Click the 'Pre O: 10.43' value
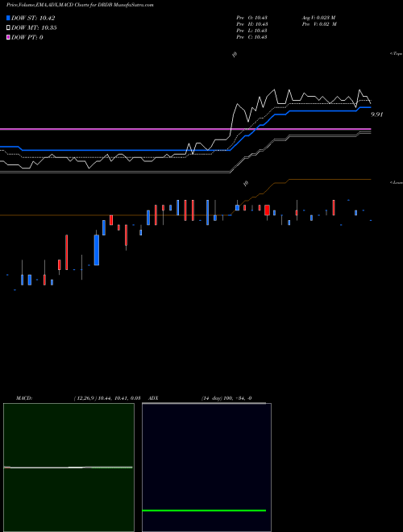The height and width of the screenshot is (532, 403). 252,18
